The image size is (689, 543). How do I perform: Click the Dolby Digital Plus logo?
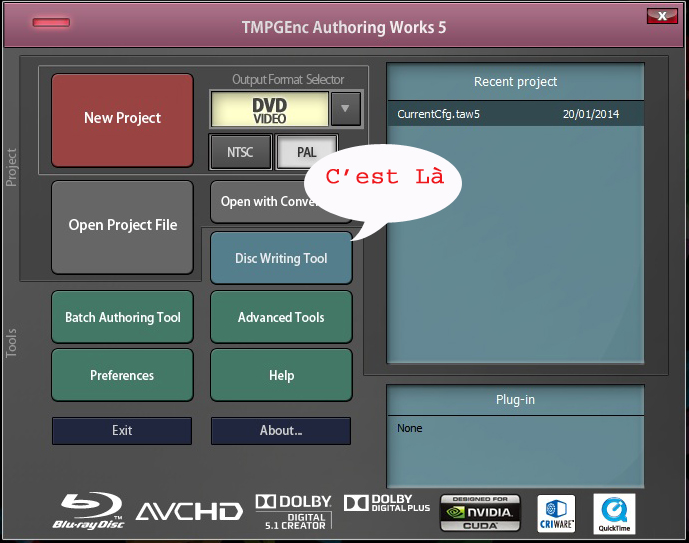(x=387, y=503)
